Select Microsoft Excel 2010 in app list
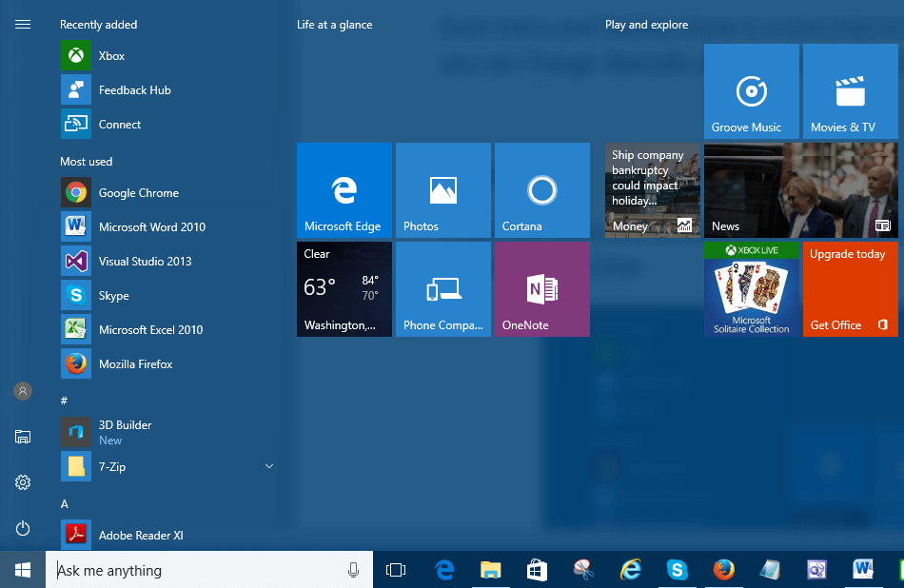This screenshot has height=588, width=904. pos(150,330)
